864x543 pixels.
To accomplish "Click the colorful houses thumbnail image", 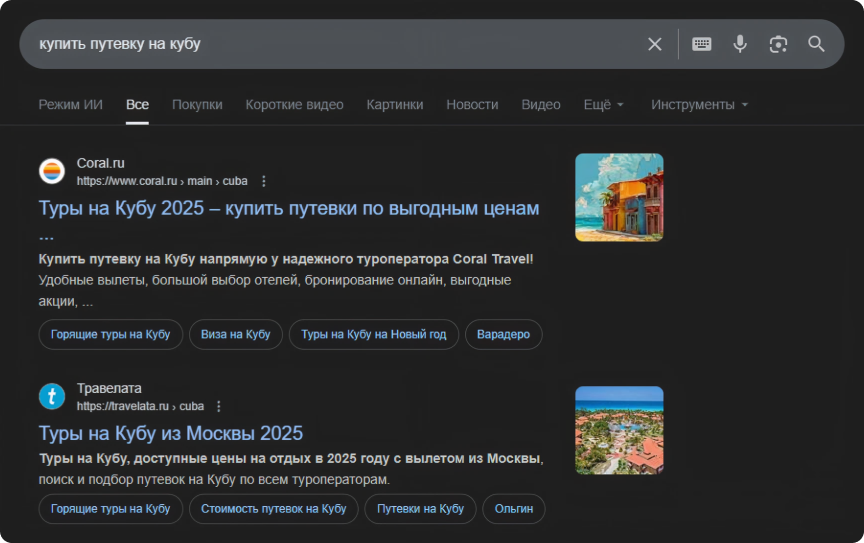I will [619, 197].
